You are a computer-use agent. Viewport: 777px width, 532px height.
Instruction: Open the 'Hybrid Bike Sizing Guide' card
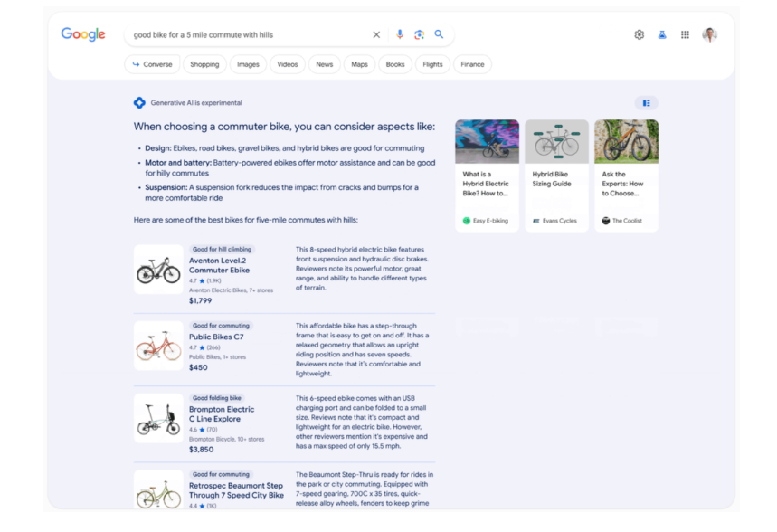(x=556, y=176)
